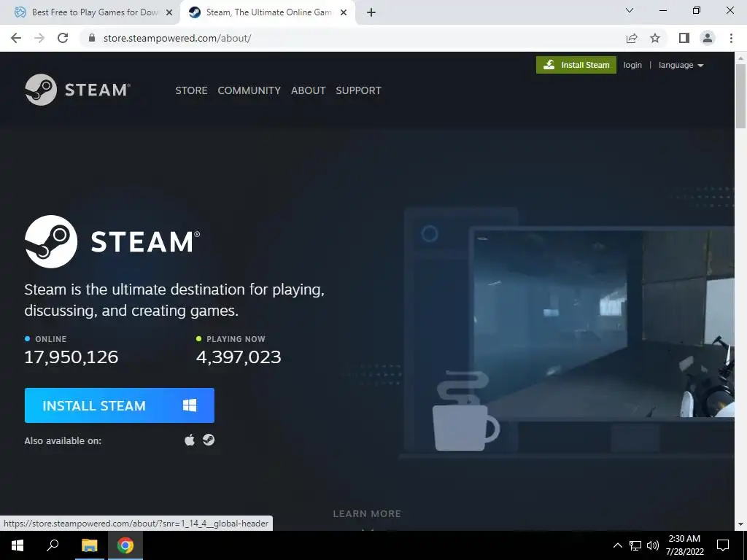Image resolution: width=747 pixels, height=560 pixels.
Task: Open the STORE menu
Action: [191, 90]
